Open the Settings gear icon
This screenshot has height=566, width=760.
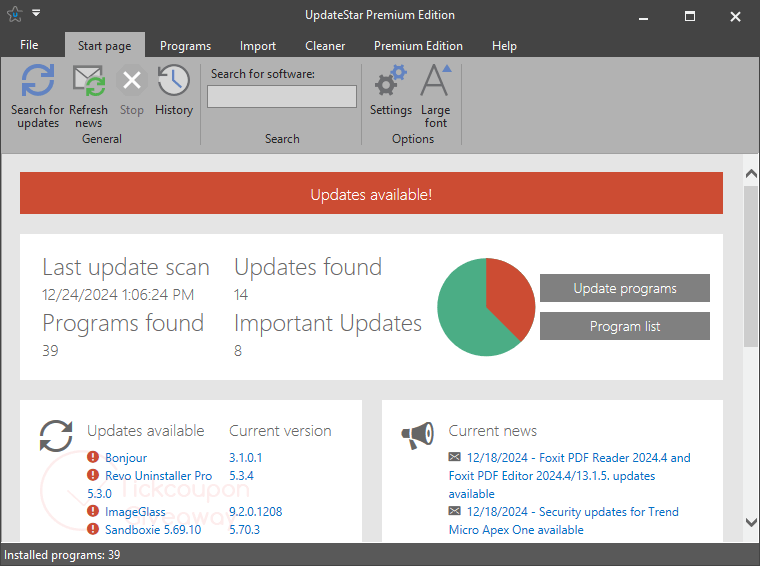(x=391, y=80)
